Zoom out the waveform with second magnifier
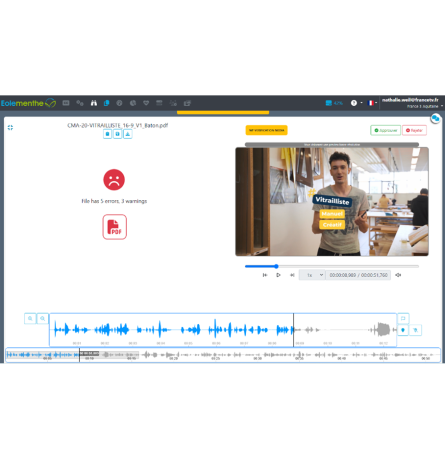Screen dimensions: 445x457 click(43, 319)
